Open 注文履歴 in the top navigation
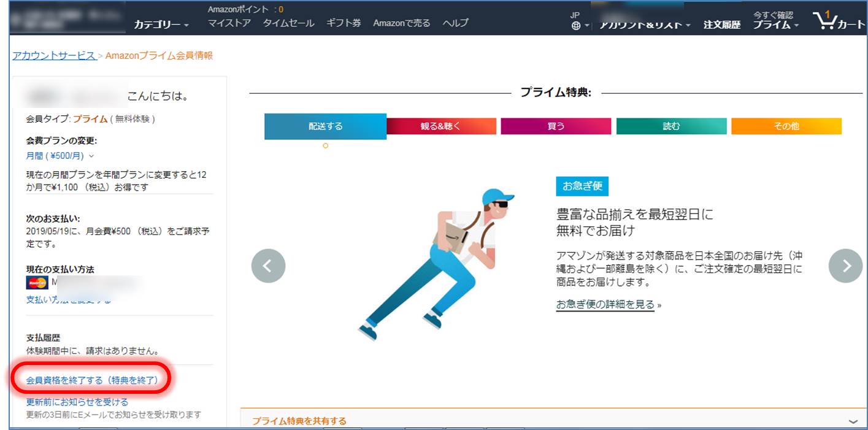868x430 pixels. [x=721, y=25]
